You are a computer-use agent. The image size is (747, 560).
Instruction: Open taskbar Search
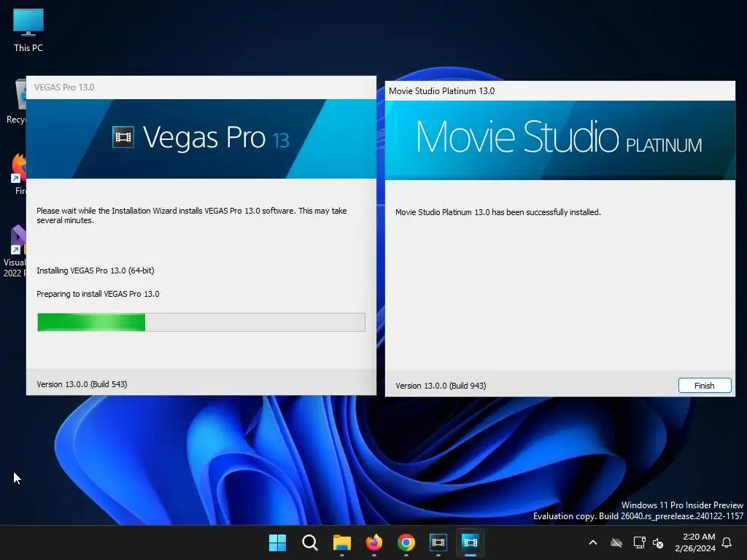pyautogui.click(x=309, y=542)
